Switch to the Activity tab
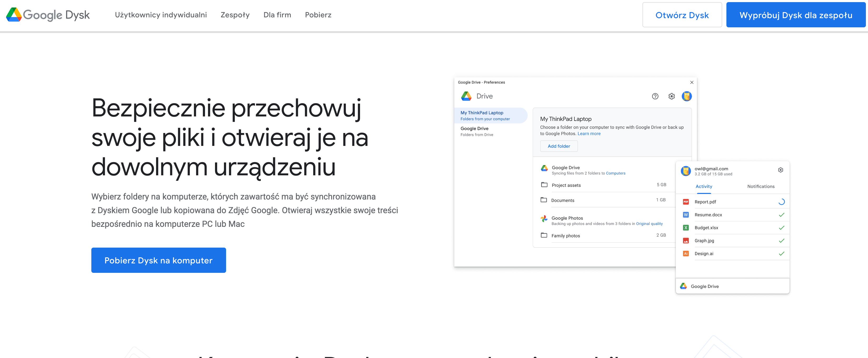 704,186
